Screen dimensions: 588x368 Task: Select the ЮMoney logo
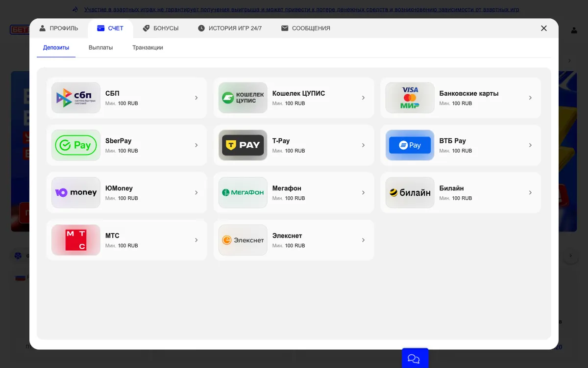point(76,192)
